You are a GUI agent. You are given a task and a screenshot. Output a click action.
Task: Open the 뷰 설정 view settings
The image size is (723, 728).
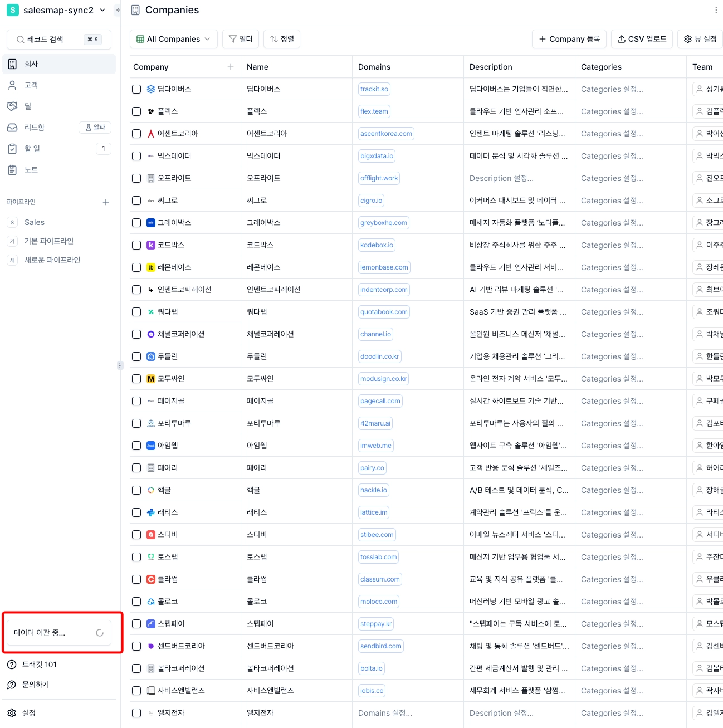pyautogui.click(x=700, y=39)
